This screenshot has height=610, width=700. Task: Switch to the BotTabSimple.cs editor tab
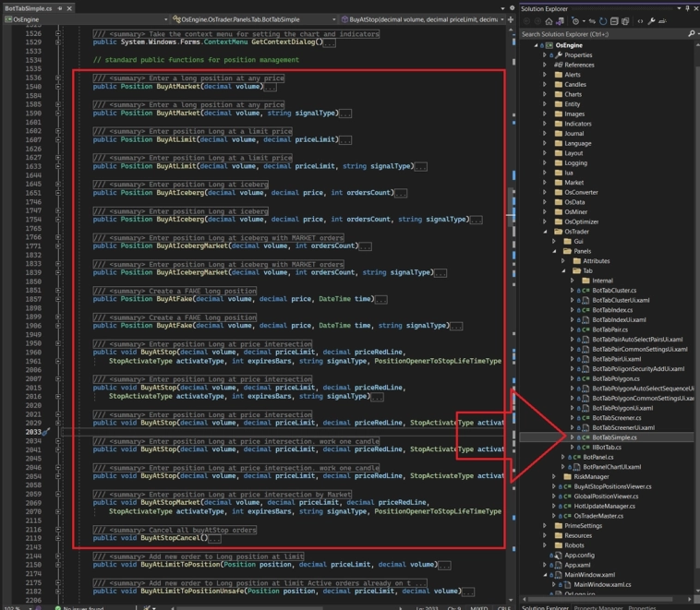tap(29, 8)
